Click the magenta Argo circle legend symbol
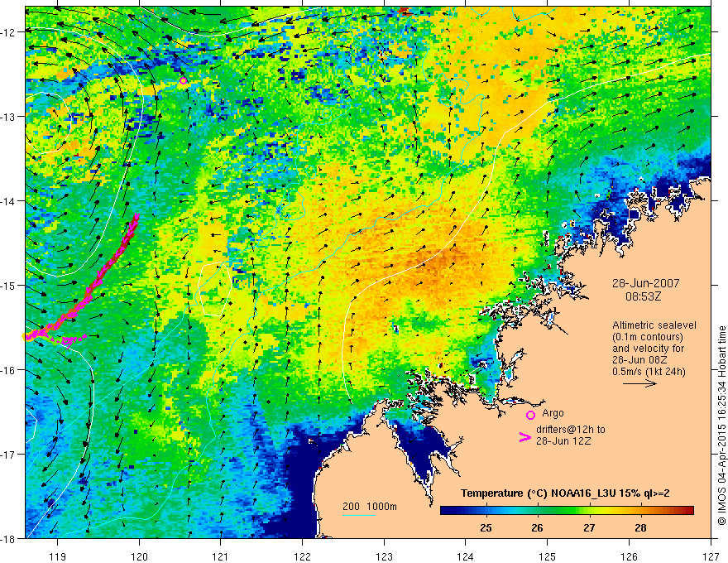The width and height of the screenshot is (728, 563). pos(530,415)
